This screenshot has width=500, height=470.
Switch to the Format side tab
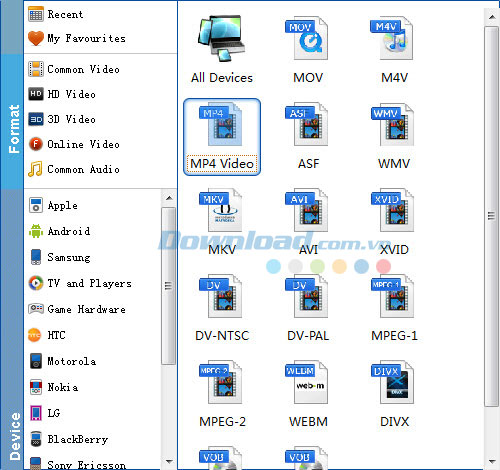[x=12, y=122]
